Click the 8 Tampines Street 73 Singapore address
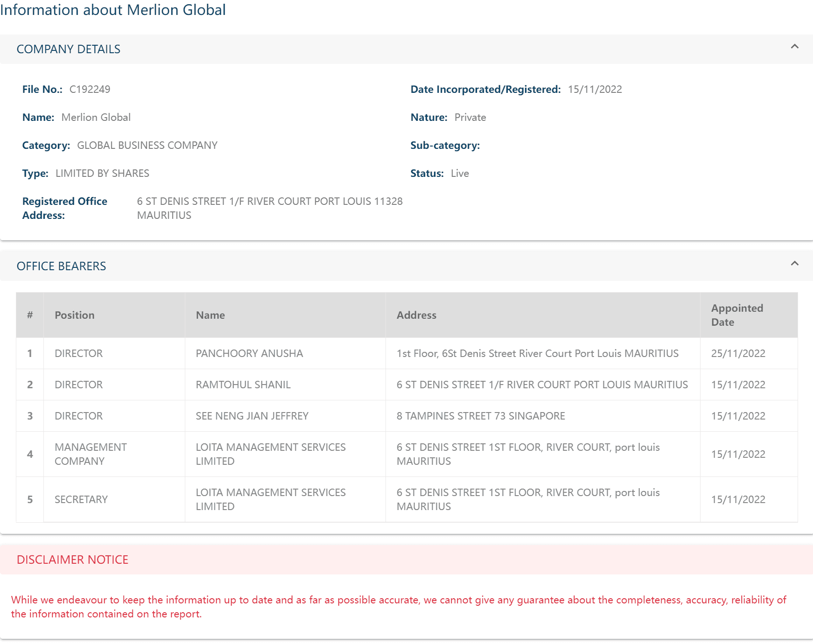The height and width of the screenshot is (644, 813). point(481,416)
